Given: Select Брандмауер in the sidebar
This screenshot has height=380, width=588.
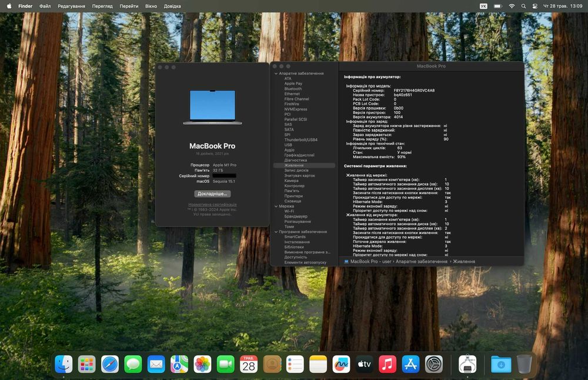Looking at the screenshot, I should pos(296,216).
